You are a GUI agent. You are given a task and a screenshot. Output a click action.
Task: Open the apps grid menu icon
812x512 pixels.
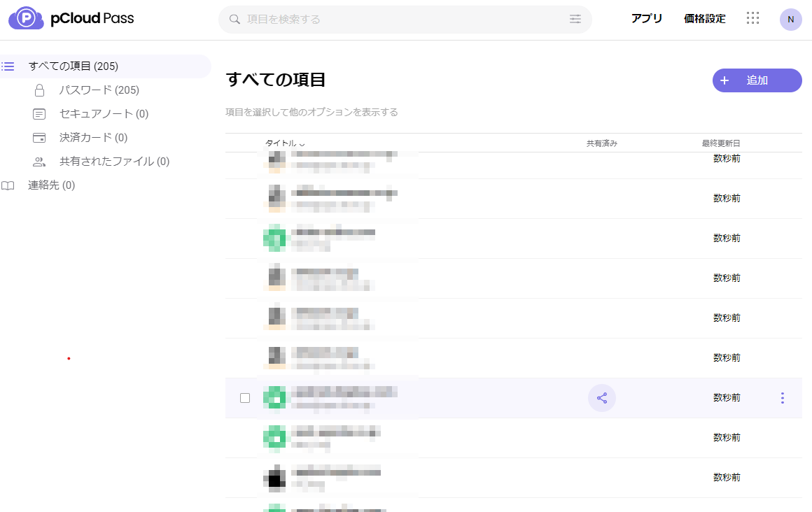[x=753, y=19]
